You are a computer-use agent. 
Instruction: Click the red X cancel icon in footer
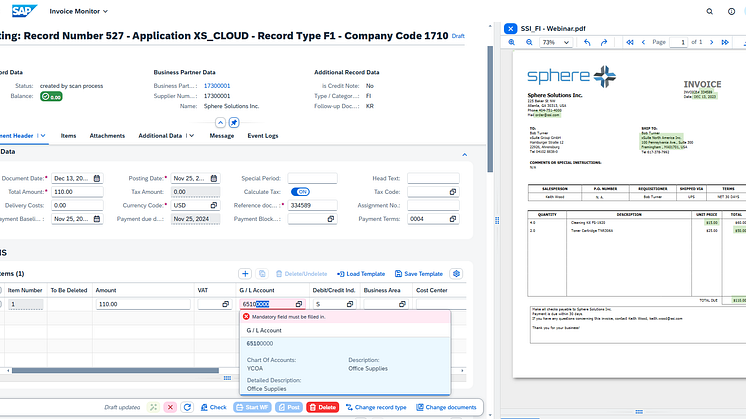tap(170, 407)
